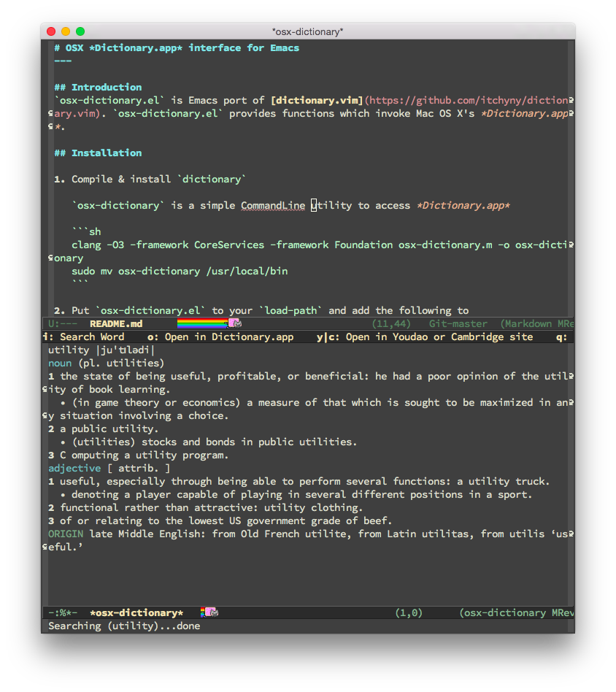
Task: Maximize the window with green button
Action: coord(80,31)
